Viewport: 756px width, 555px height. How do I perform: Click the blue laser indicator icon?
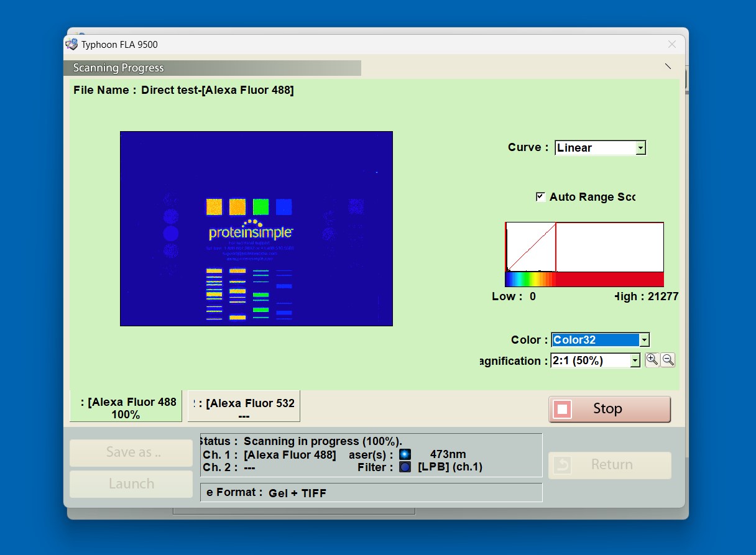(405, 454)
